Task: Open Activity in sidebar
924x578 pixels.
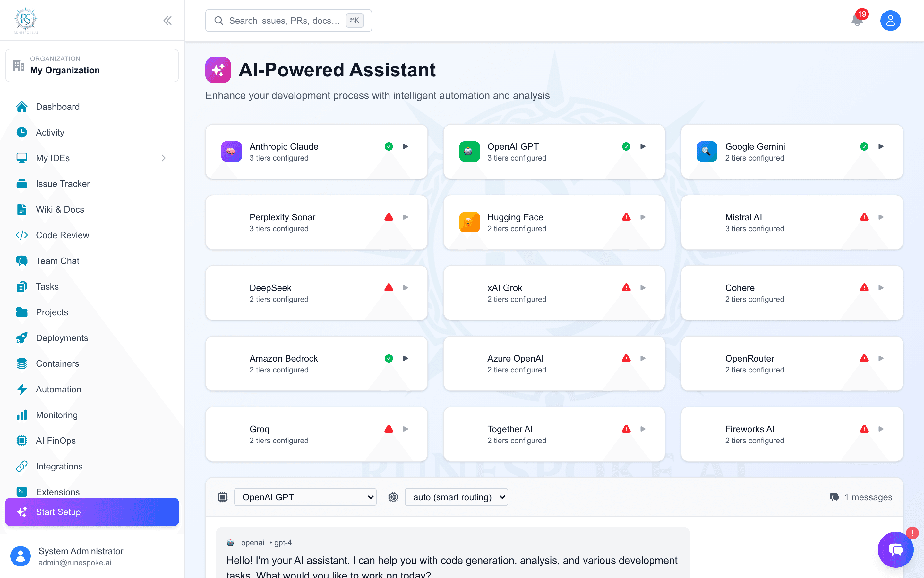Action: [92, 132]
